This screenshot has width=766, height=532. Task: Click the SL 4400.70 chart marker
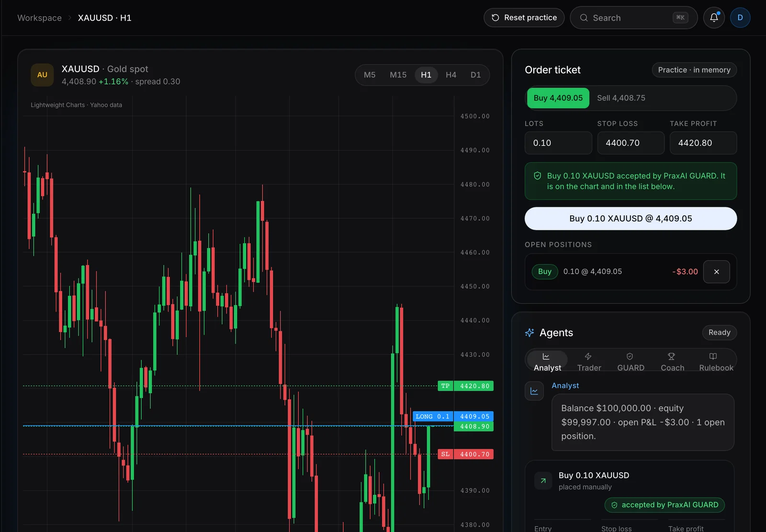[x=465, y=454]
